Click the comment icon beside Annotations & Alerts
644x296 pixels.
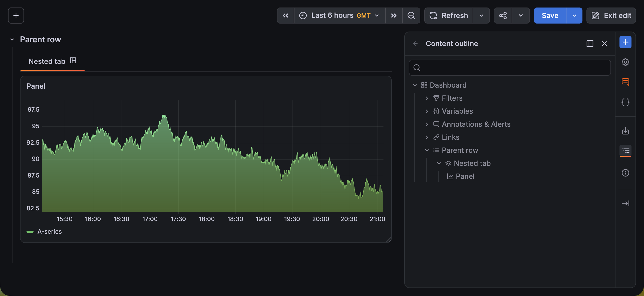[436, 124]
